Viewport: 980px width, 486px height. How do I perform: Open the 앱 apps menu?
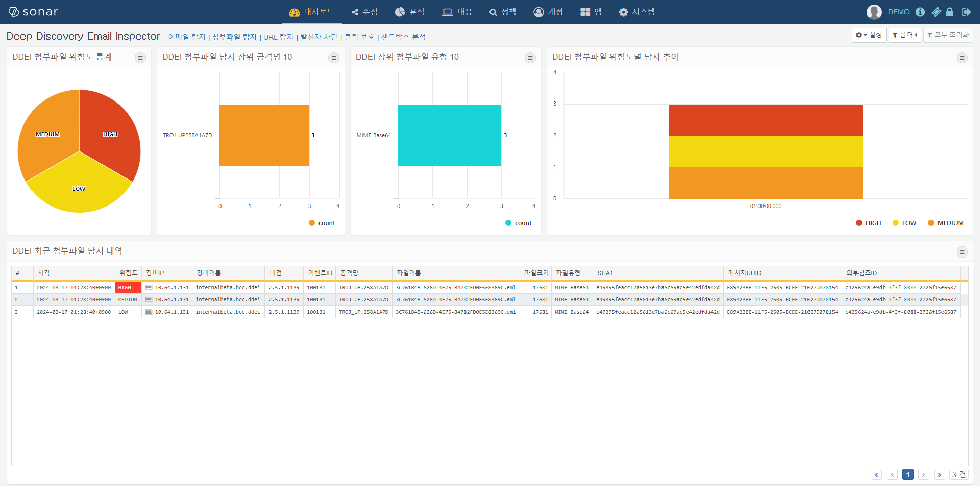point(591,12)
